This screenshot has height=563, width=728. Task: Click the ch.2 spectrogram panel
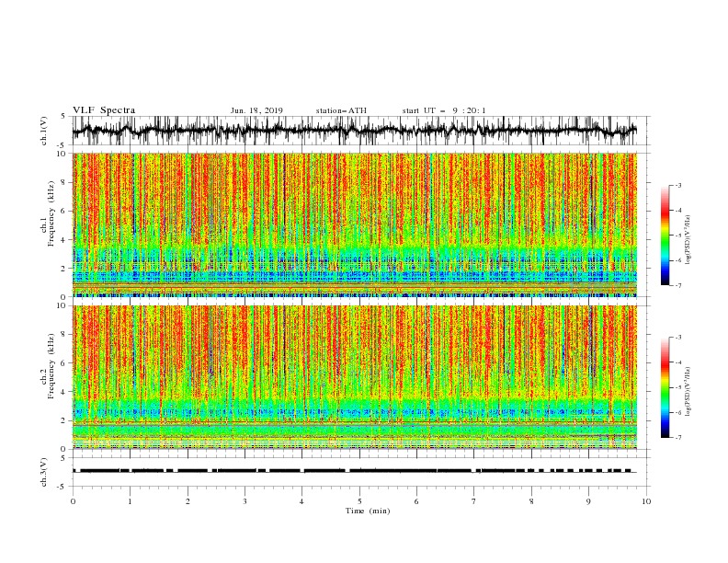[x=354, y=377]
